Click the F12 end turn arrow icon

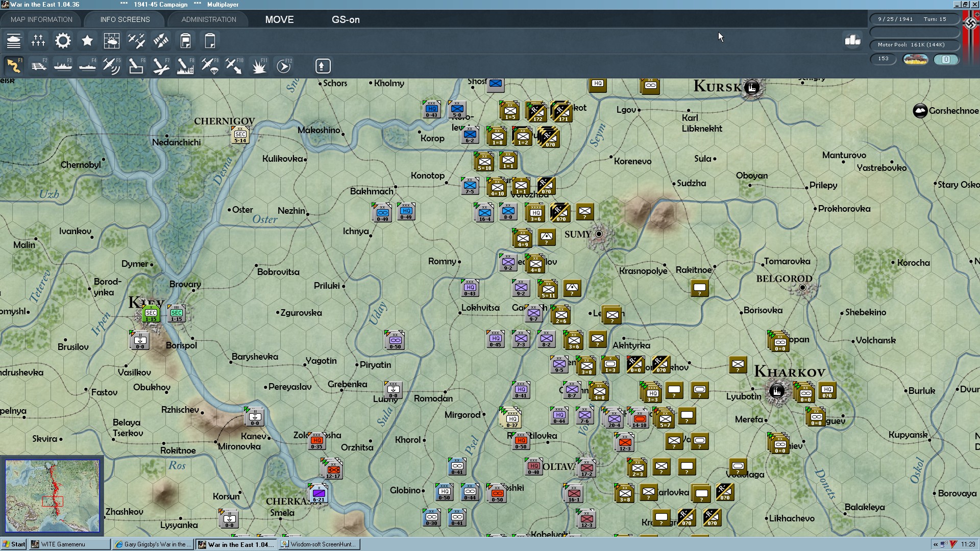pos(284,66)
